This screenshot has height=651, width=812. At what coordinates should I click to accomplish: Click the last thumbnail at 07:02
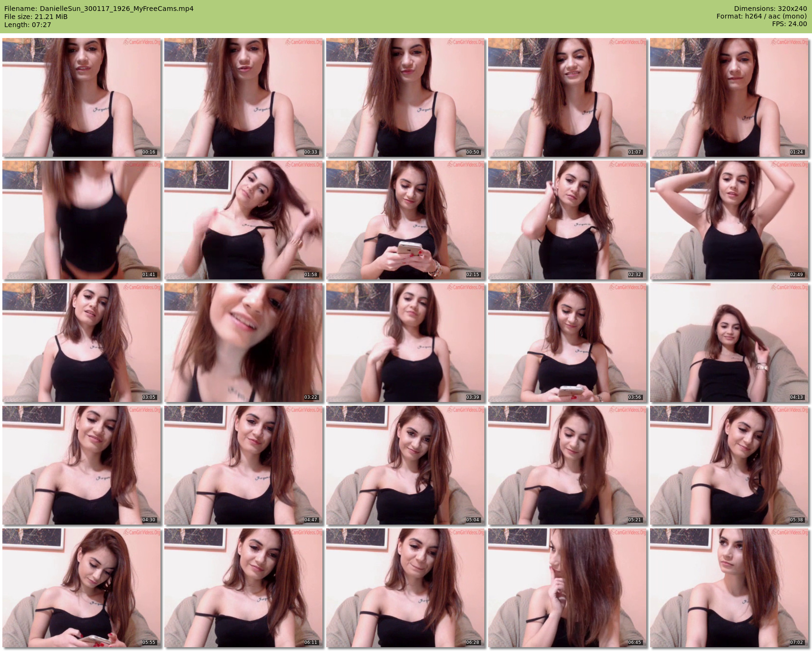pos(729,588)
